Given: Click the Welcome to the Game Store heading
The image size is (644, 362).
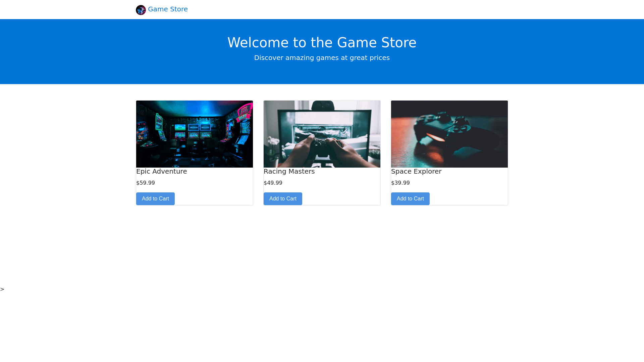Looking at the screenshot, I should [322, 42].
